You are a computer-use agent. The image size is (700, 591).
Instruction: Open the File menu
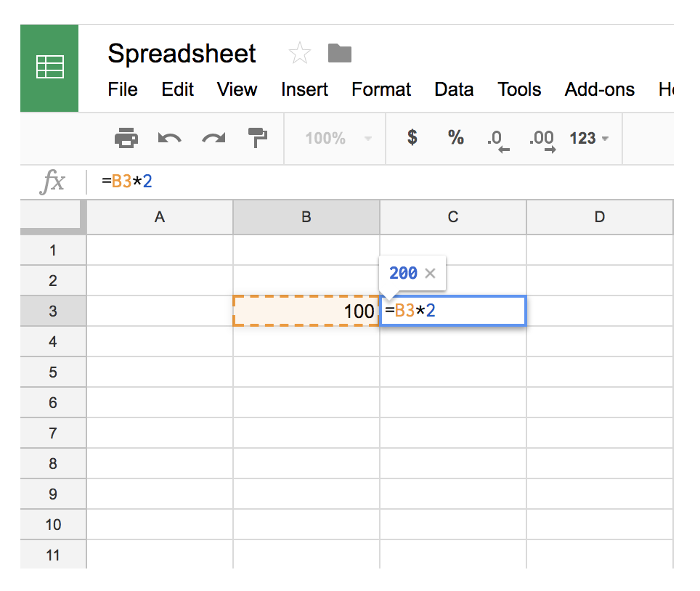click(123, 89)
